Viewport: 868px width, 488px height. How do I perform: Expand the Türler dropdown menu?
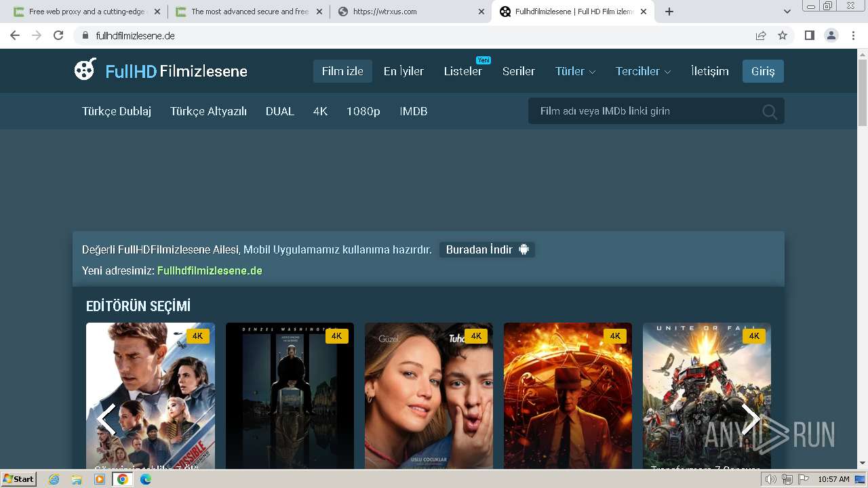[575, 71]
